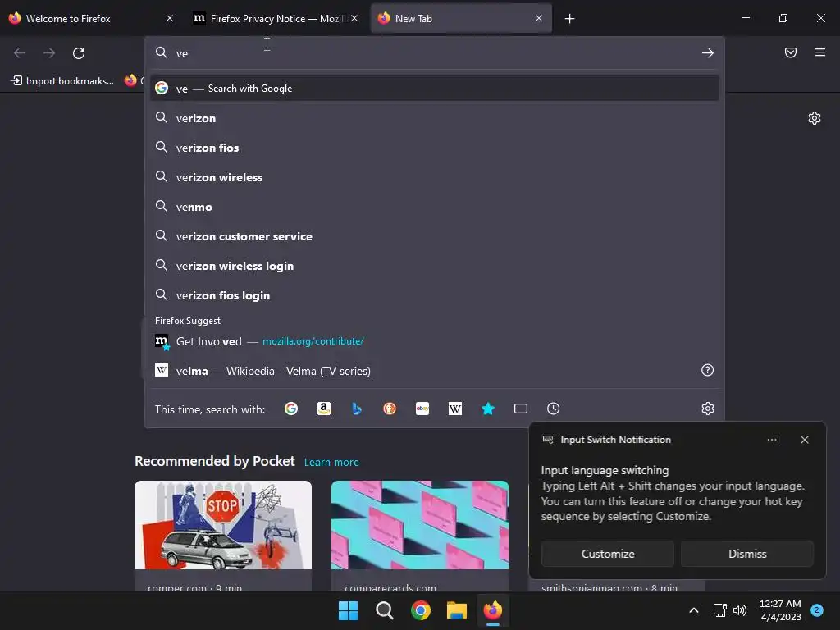Select the 'venmo' suggestion
840x630 pixels.
pyautogui.click(x=435, y=207)
